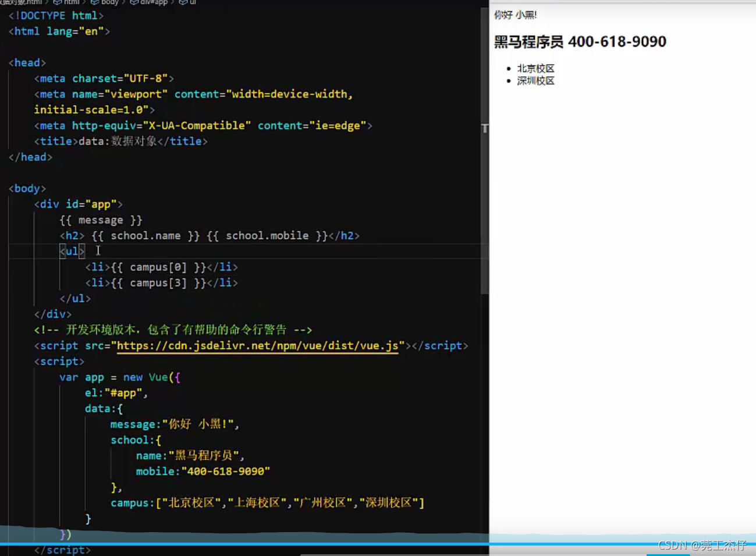This screenshot has width=756, height=556.
Task: Open the html breadcrumb element item
Action: (66, 2)
